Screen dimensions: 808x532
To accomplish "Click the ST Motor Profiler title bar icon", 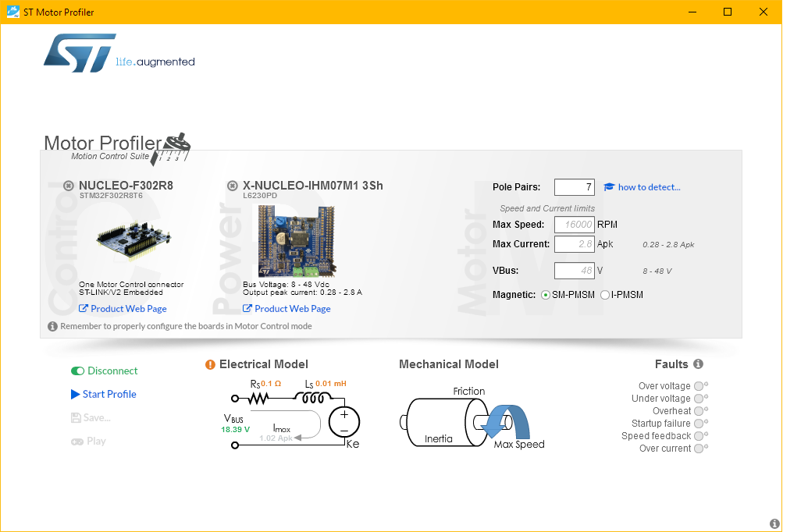I will (13, 12).
